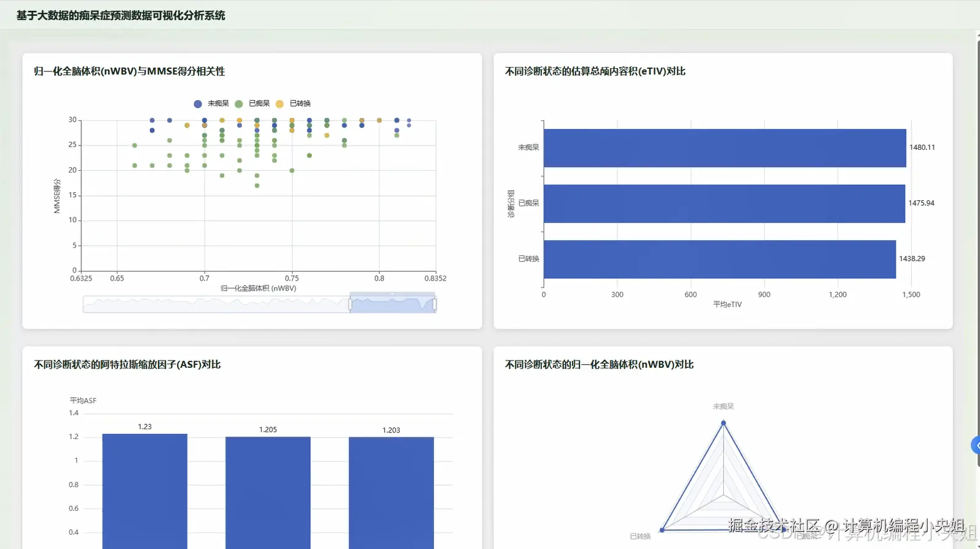Image resolution: width=980 pixels, height=549 pixels.
Task: Click the 未痴呆 label on radar chart
Action: click(723, 407)
